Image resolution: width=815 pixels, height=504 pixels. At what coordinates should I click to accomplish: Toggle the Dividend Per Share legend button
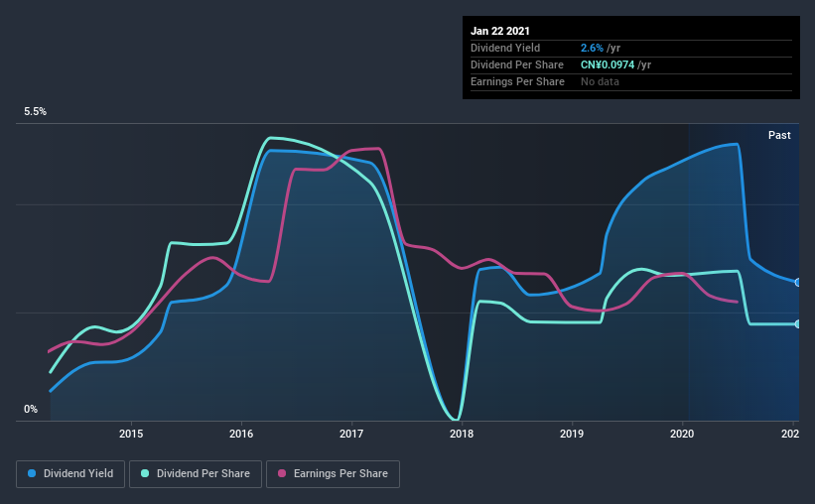pyautogui.click(x=196, y=474)
